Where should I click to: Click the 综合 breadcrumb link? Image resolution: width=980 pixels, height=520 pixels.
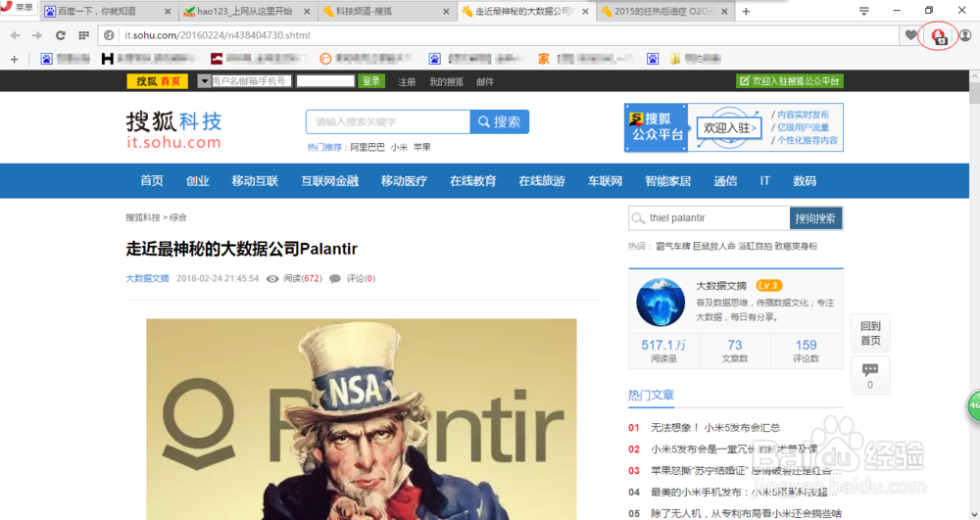tap(178, 217)
